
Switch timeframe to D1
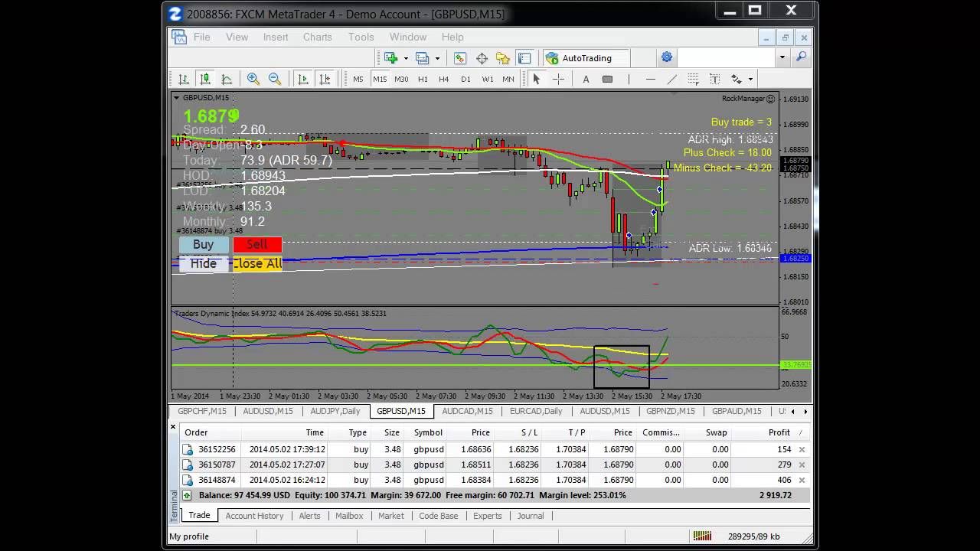point(465,80)
